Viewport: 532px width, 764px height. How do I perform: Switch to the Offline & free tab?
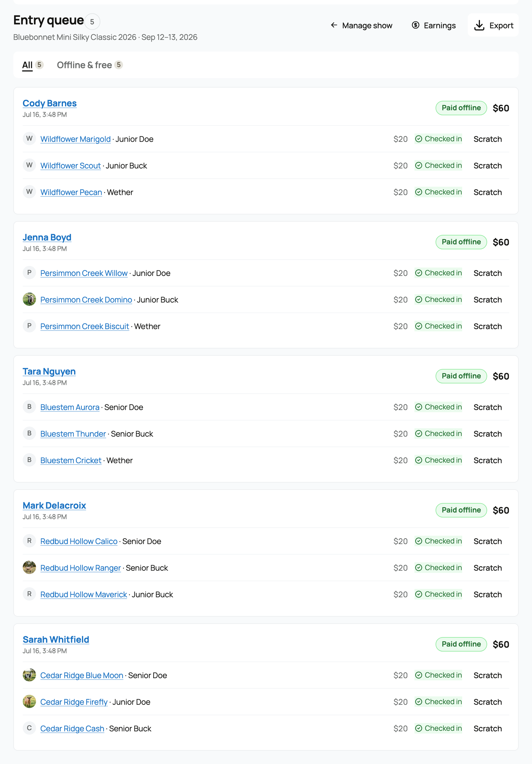tap(90, 65)
